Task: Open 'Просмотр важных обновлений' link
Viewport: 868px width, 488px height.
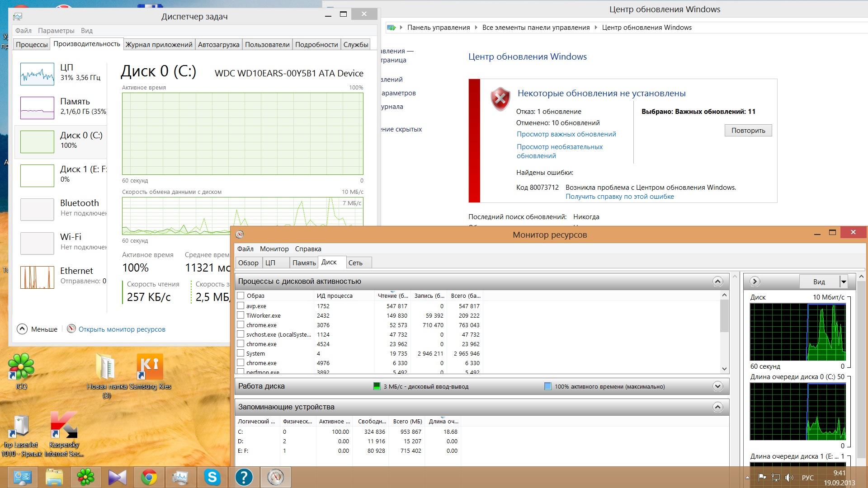Action: [x=566, y=134]
